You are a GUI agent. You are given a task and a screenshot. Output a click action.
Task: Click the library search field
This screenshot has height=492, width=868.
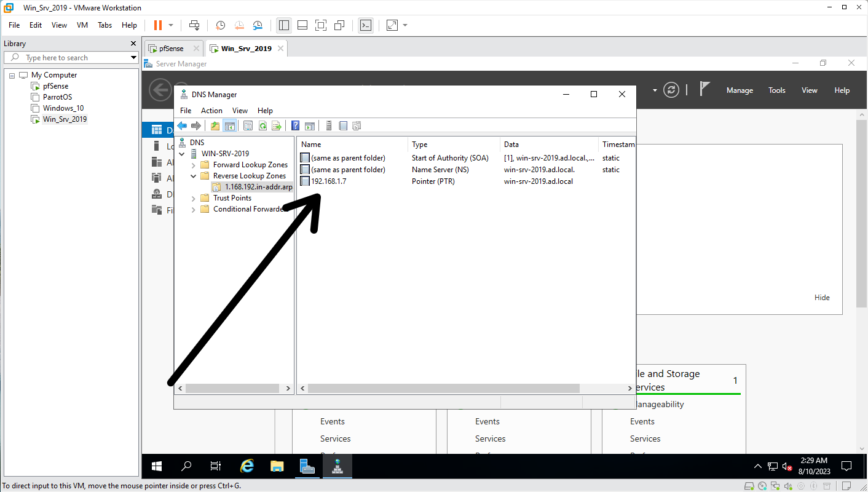pos(71,57)
